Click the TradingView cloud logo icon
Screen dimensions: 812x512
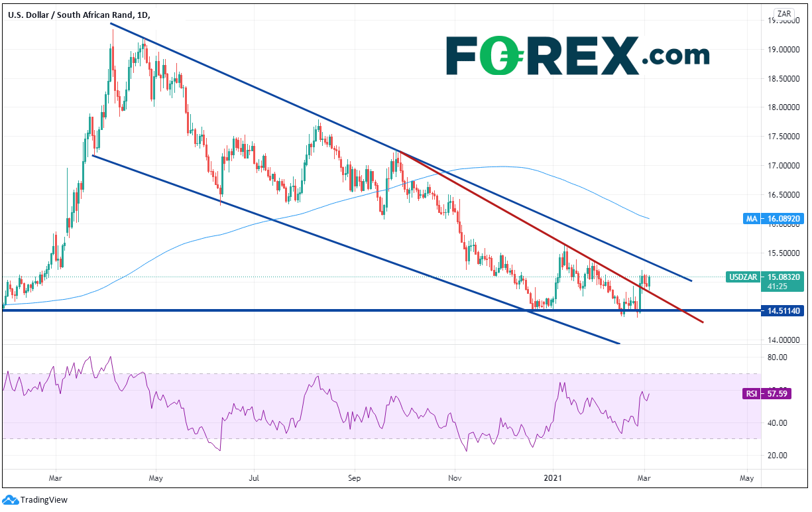point(10,500)
